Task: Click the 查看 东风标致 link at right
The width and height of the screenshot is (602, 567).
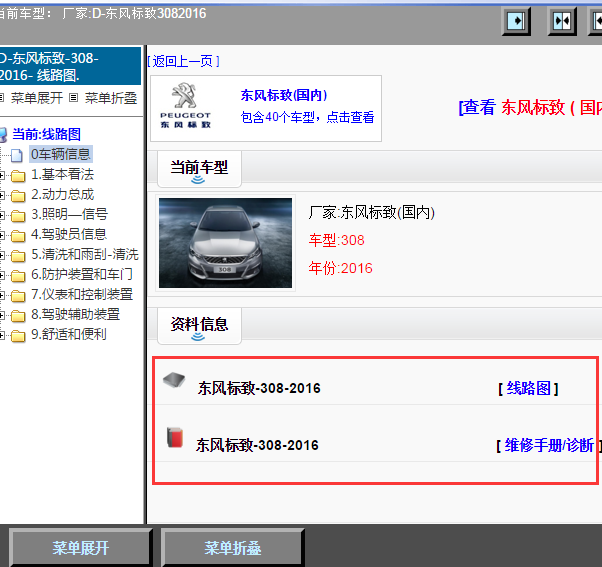Action: pyautogui.click(x=530, y=107)
